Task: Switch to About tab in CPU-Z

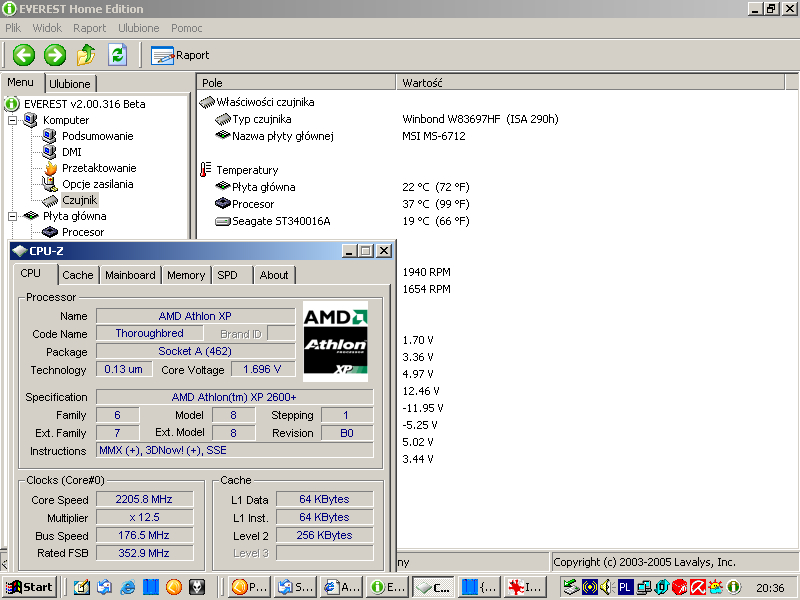Action: 274,275
